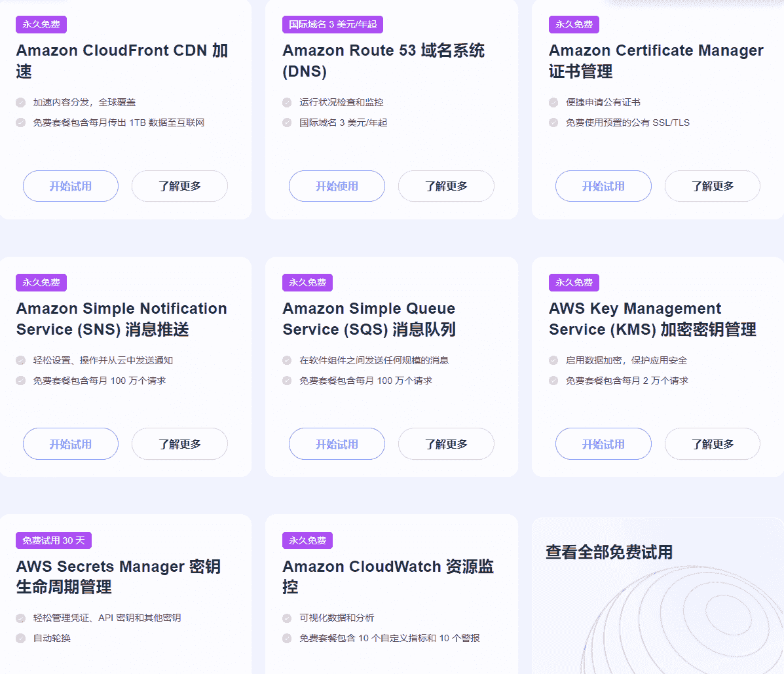
Task: Open 了解更多 for Simple Notification Service
Action: 179,444
